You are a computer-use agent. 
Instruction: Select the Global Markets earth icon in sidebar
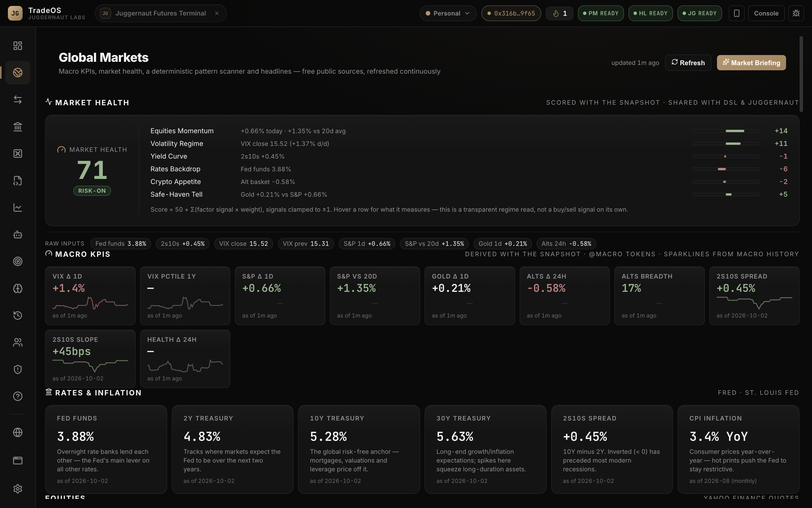tap(17, 73)
